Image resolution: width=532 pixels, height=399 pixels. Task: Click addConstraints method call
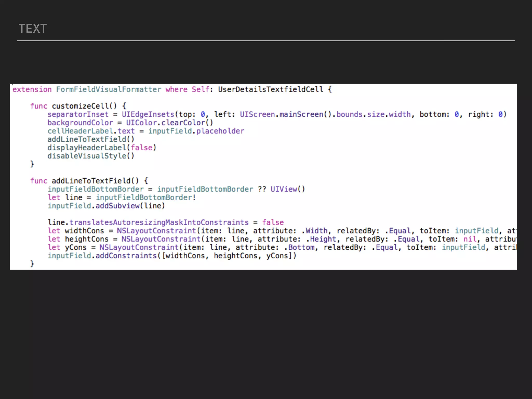pyautogui.click(x=126, y=256)
